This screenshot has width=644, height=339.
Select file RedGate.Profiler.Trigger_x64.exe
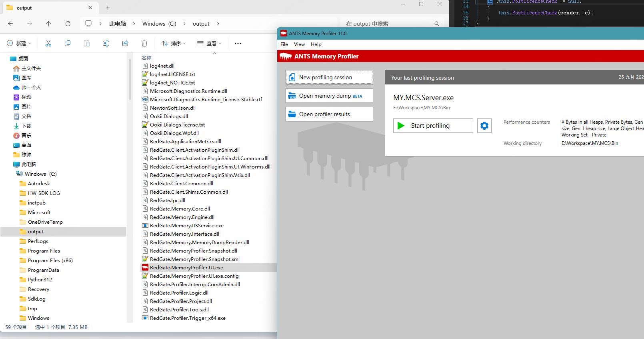[188, 318]
